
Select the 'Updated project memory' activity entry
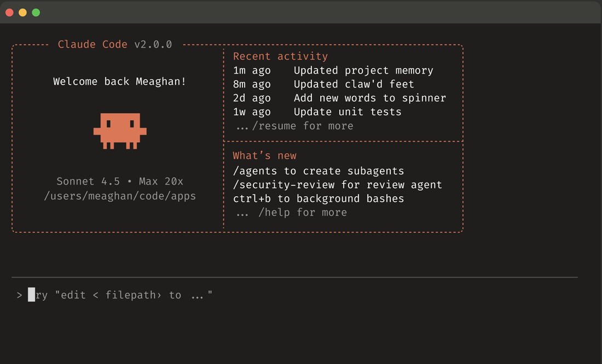point(363,71)
